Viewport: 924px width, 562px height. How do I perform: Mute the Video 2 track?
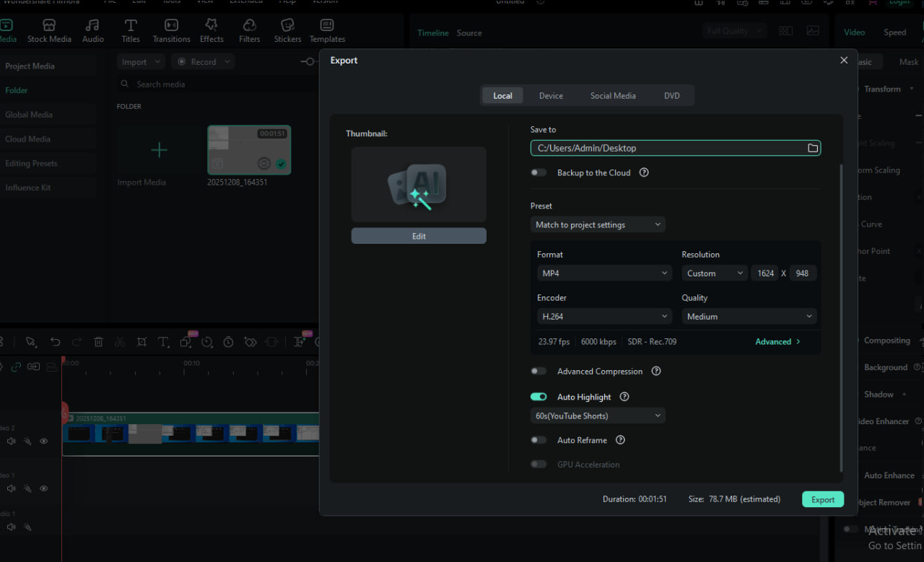coord(11,441)
